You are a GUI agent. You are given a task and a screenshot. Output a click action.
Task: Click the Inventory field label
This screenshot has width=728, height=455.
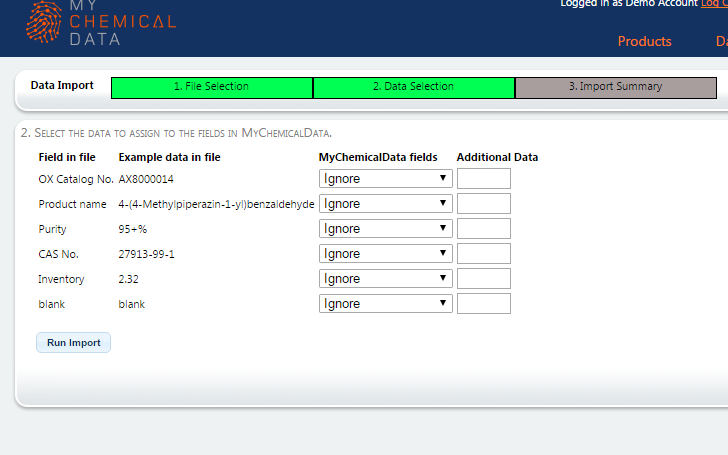[61, 280]
